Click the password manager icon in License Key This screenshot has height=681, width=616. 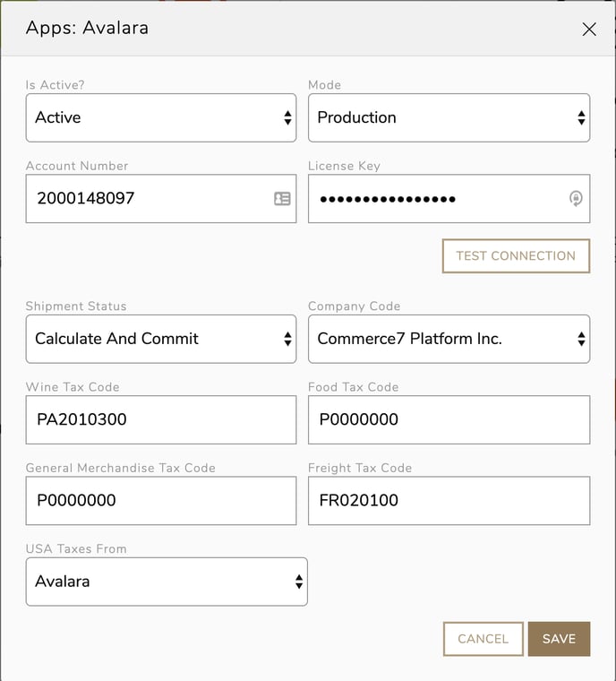pyautogui.click(x=576, y=199)
